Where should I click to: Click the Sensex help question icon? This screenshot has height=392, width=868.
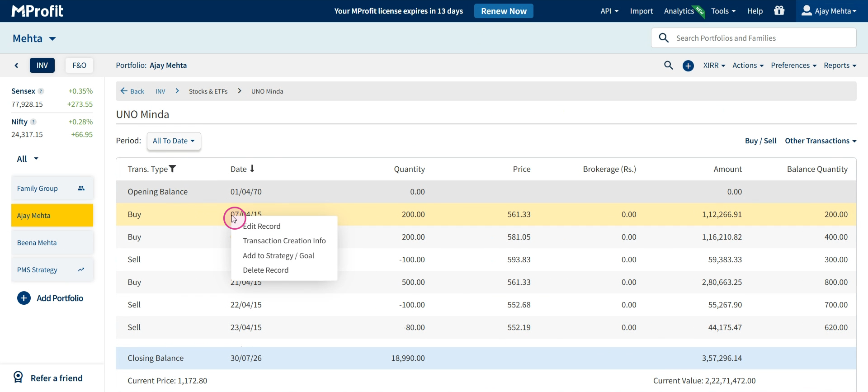coord(41,91)
